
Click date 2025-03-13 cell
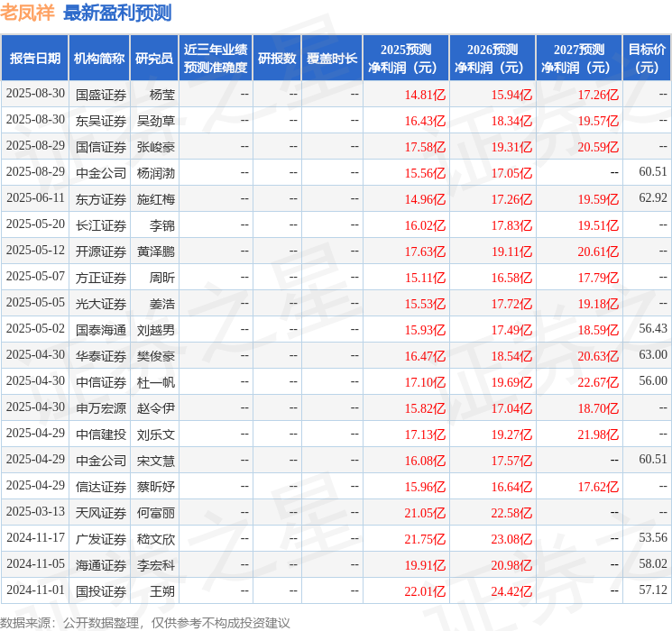pyautogui.click(x=35, y=511)
